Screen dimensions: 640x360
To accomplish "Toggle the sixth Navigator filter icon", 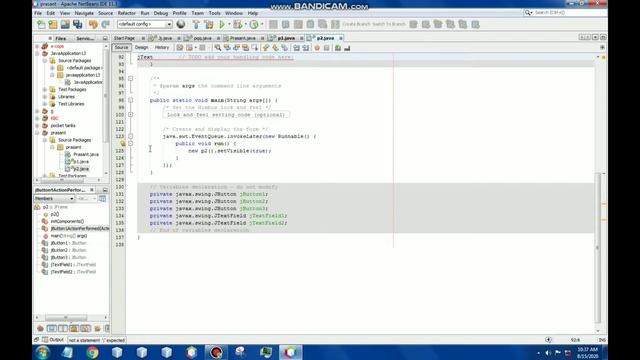I will point(98,328).
